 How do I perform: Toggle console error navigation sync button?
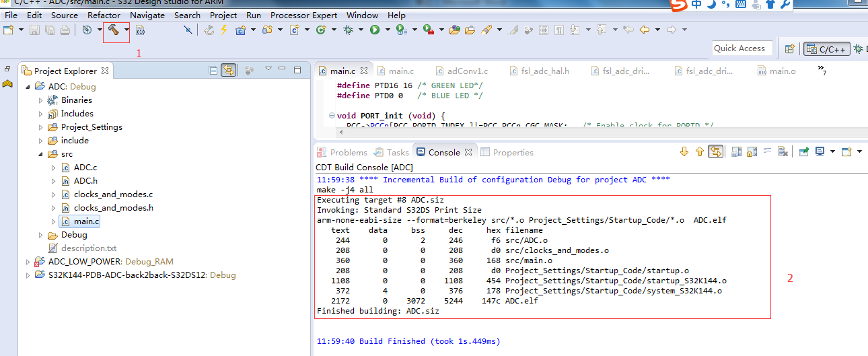pyautogui.click(x=716, y=152)
